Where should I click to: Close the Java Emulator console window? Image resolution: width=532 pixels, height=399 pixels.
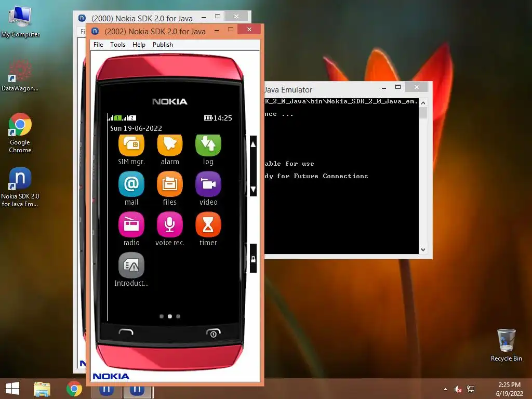click(416, 87)
